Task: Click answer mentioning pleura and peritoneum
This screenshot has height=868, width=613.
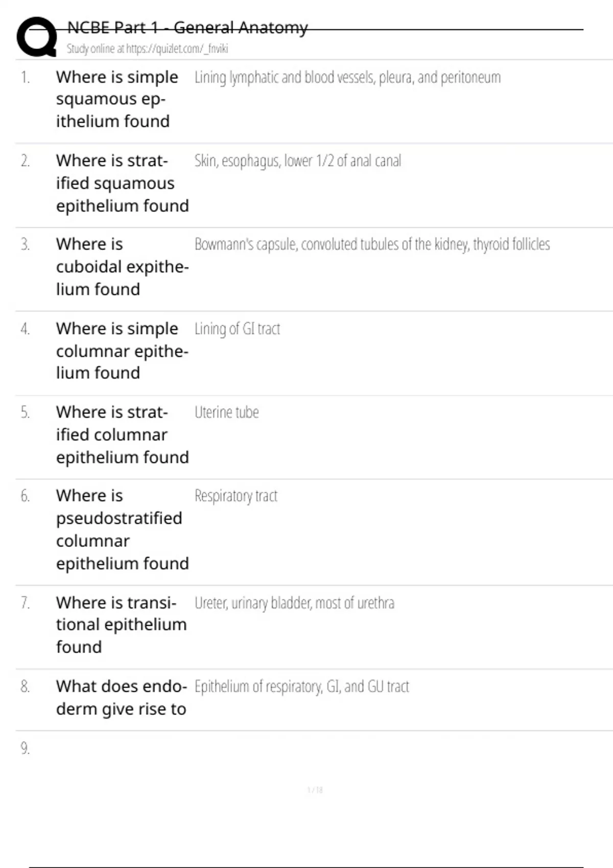Action: (x=347, y=78)
